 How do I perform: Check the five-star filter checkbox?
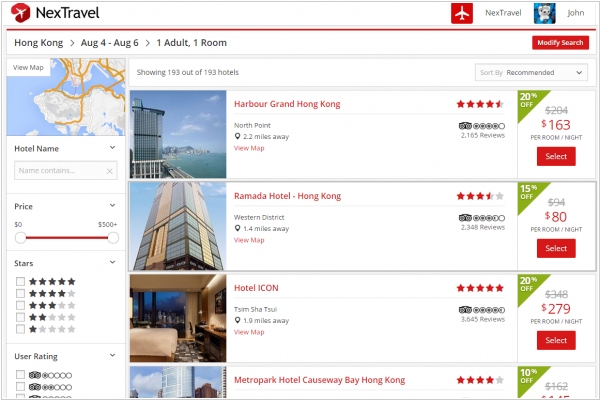point(20,282)
